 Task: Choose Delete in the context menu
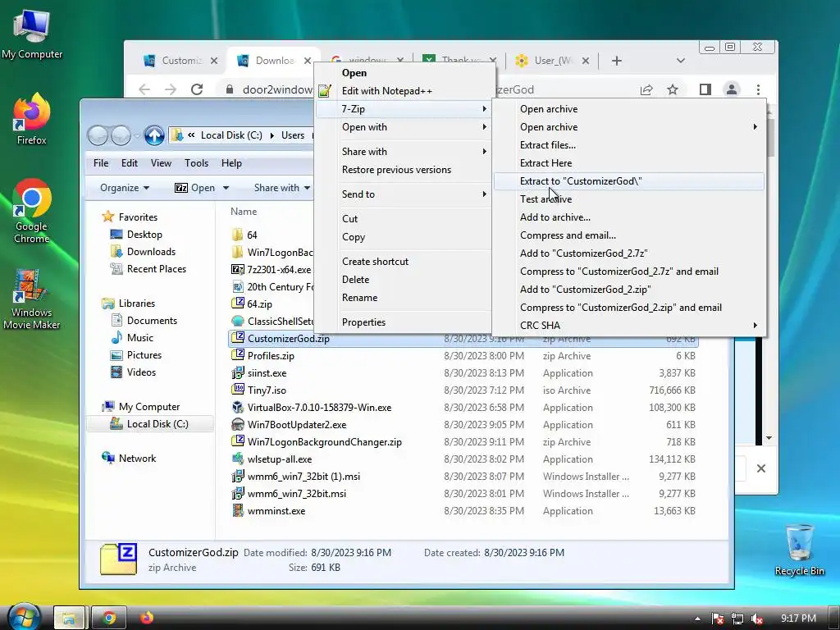[x=403, y=280]
